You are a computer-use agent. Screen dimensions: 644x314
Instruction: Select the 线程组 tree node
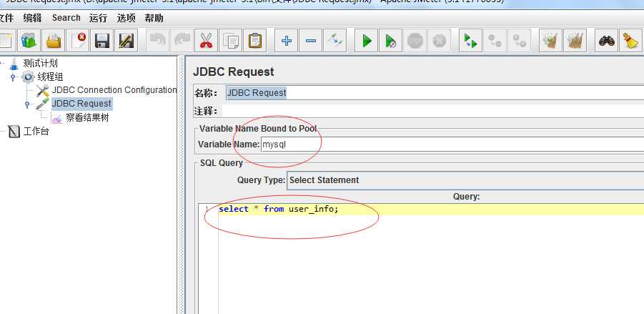click(50, 77)
